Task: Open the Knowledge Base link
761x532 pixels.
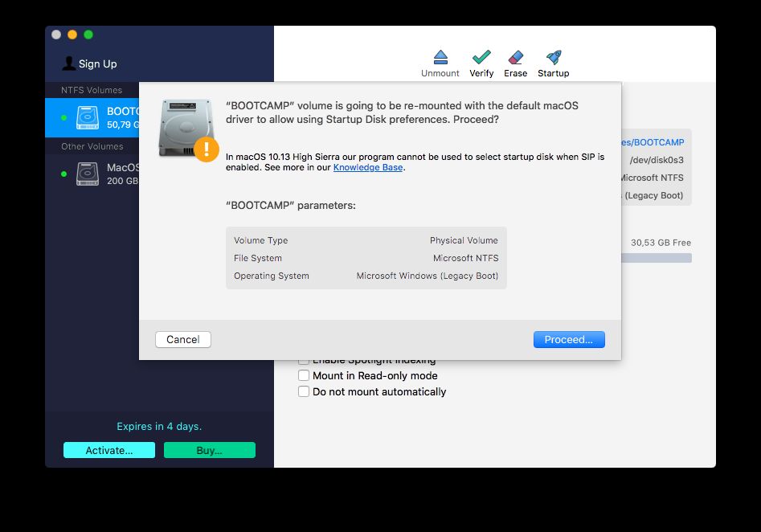Action: (x=368, y=167)
